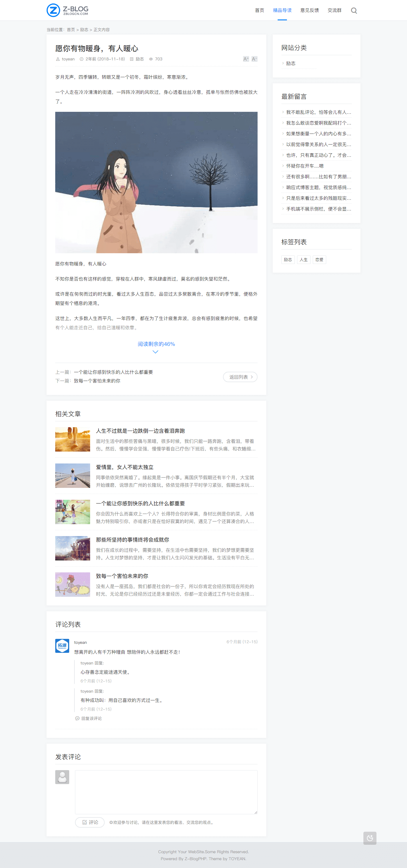This screenshot has width=407, height=868.
Task: Open author toyean link under title
Action: 68,59
